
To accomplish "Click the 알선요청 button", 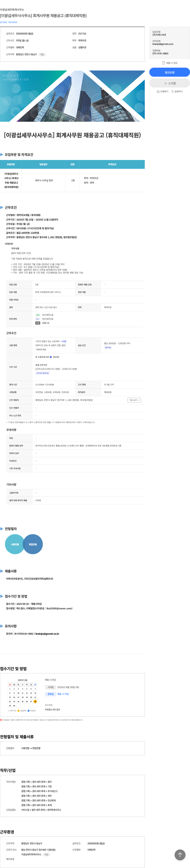I will coord(169,72).
